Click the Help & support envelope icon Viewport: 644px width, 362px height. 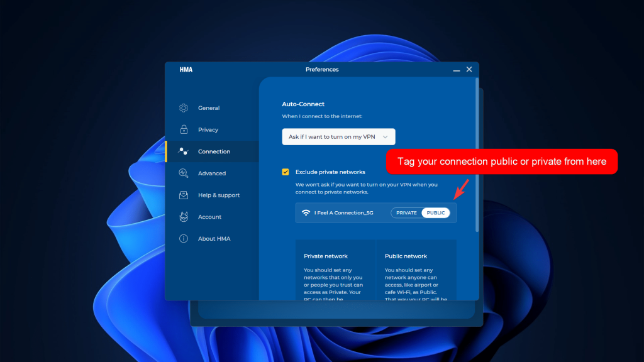(184, 195)
